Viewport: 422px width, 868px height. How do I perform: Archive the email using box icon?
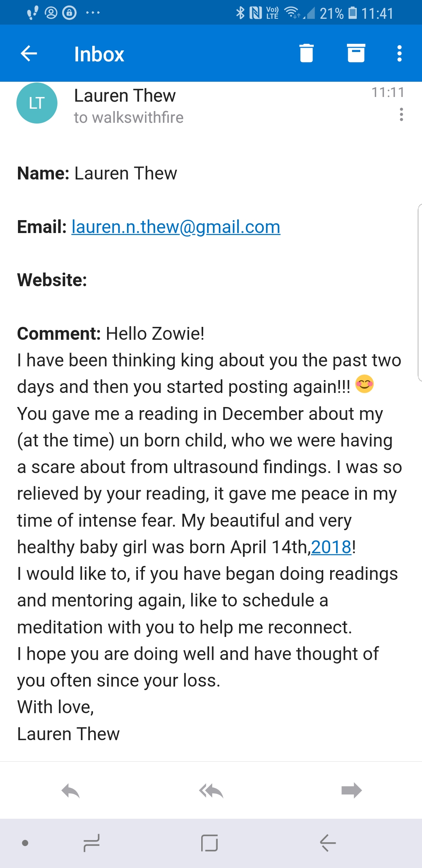click(x=356, y=53)
